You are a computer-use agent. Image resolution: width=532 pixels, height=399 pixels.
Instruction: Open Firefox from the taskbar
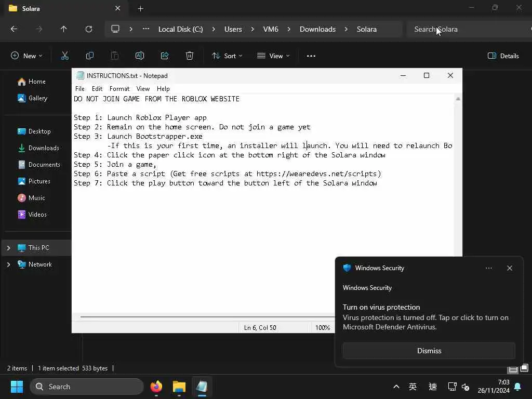[156, 387]
